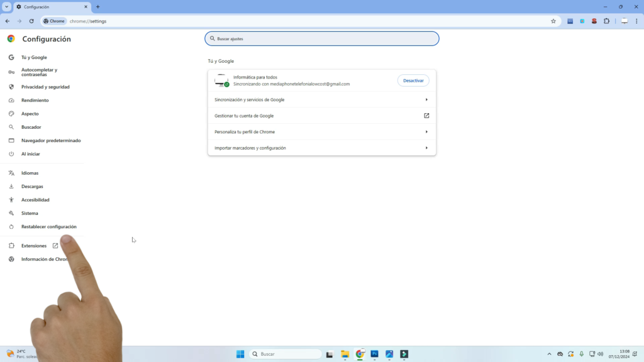The width and height of the screenshot is (644, 362).
Task: Expand Importar marcadores y configuración
Action: point(426,148)
